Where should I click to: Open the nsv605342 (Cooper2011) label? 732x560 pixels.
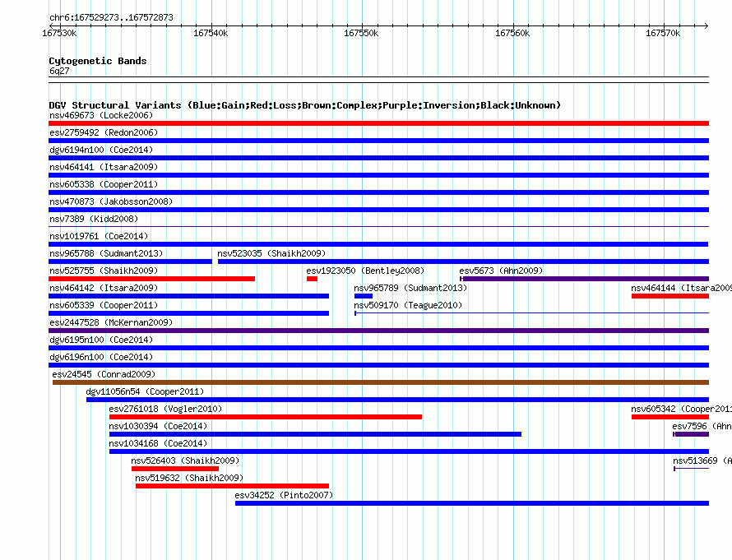682,409
